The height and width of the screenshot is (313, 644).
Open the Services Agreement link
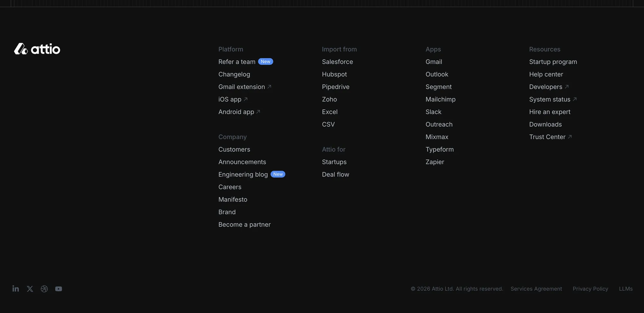(536, 289)
